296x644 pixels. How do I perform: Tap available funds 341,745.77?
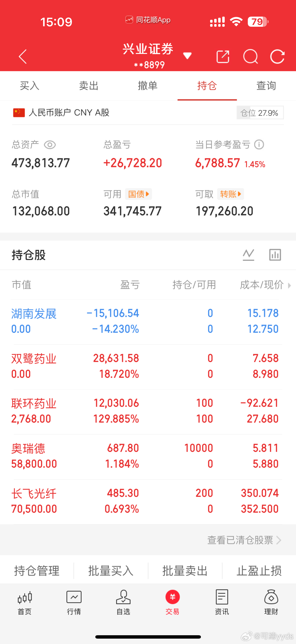click(133, 211)
